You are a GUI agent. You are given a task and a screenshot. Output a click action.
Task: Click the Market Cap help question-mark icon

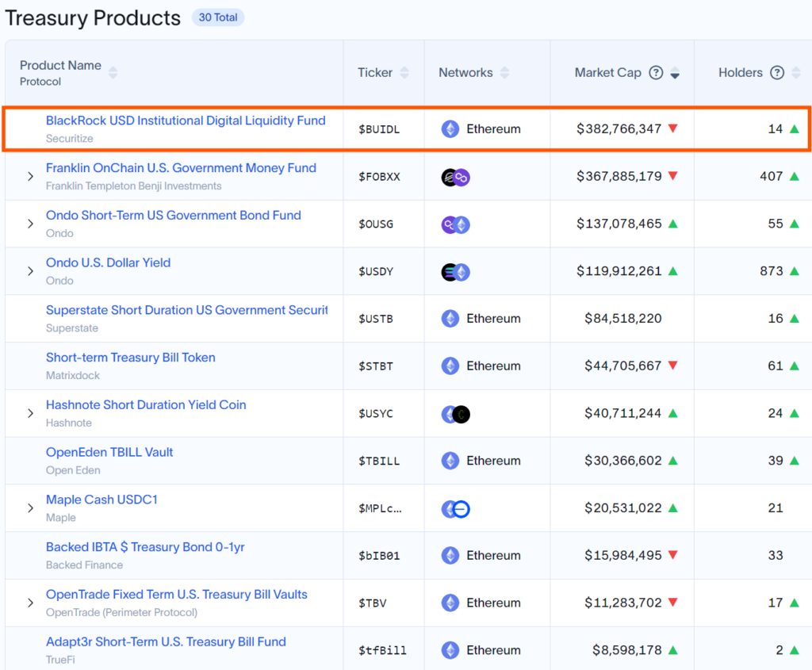[656, 73]
